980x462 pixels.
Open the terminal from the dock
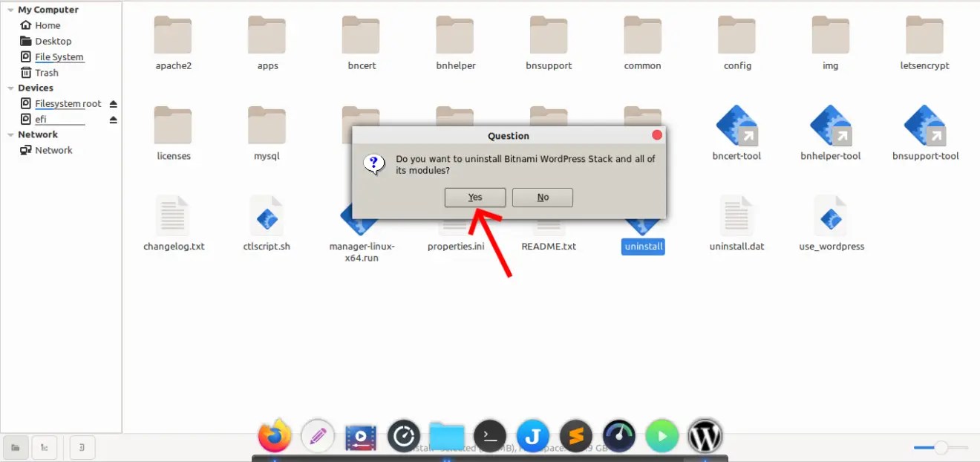click(489, 436)
